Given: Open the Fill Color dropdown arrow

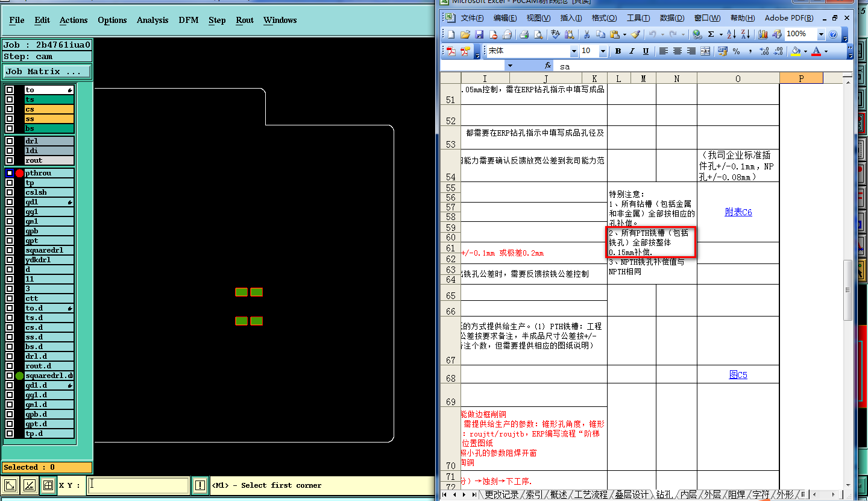Looking at the screenshot, I should pos(805,51).
